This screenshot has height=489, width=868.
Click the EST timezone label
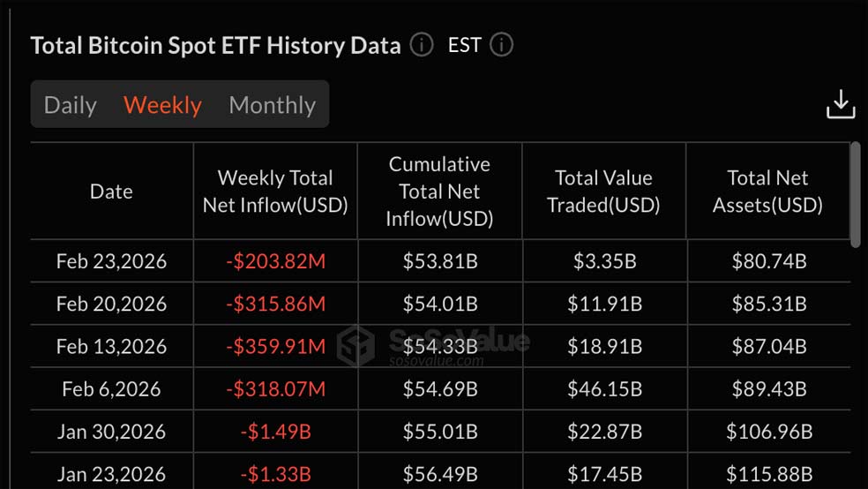(464, 45)
